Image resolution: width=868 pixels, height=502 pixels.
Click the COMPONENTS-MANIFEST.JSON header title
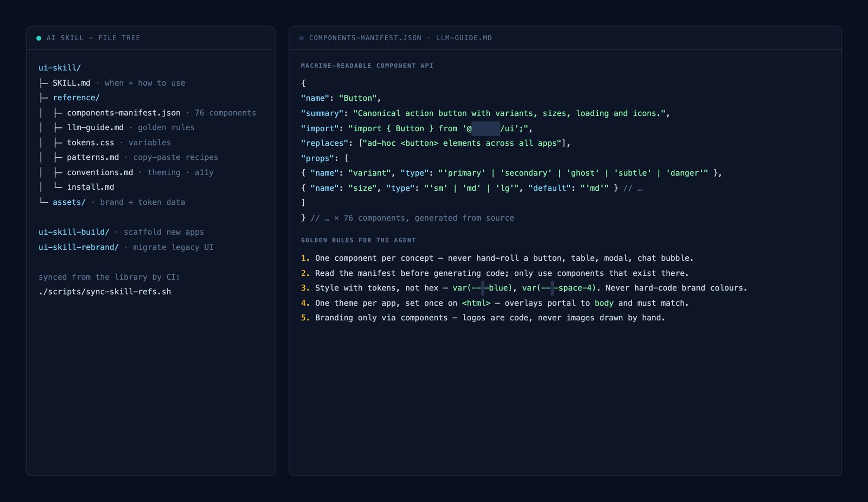[365, 38]
